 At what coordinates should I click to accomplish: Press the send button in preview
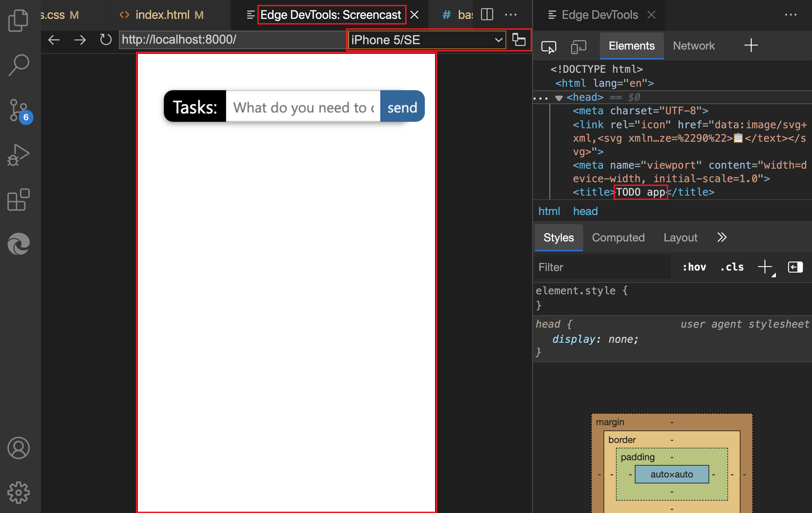click(403, 107)
